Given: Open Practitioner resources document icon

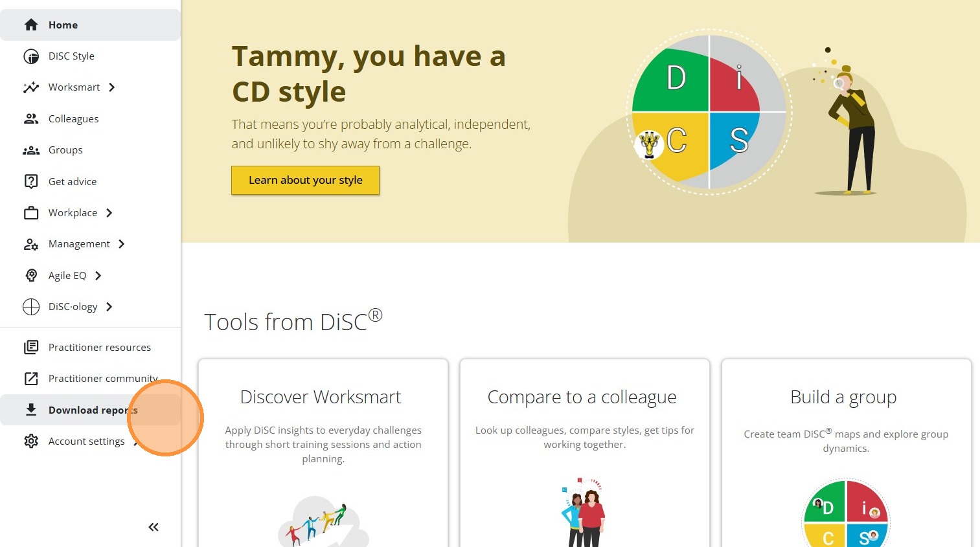Looking at the screenshot, I should [x=31, y=347].
